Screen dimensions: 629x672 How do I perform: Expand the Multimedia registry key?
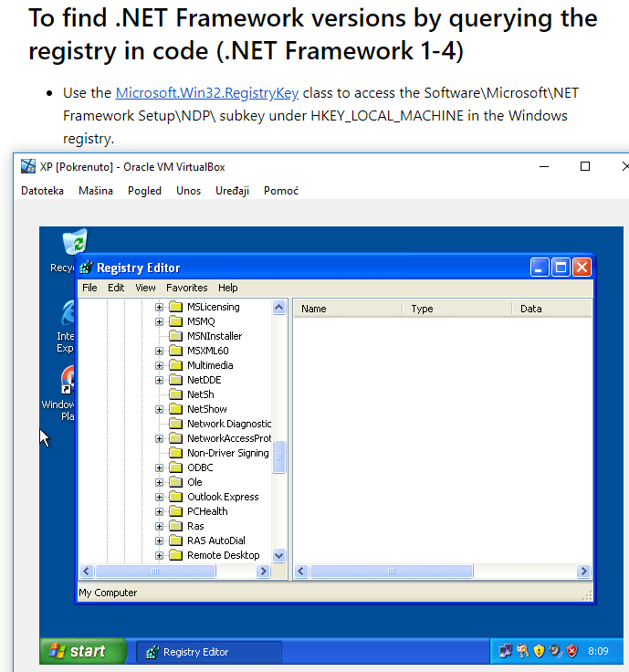click(x=159, y=365)
